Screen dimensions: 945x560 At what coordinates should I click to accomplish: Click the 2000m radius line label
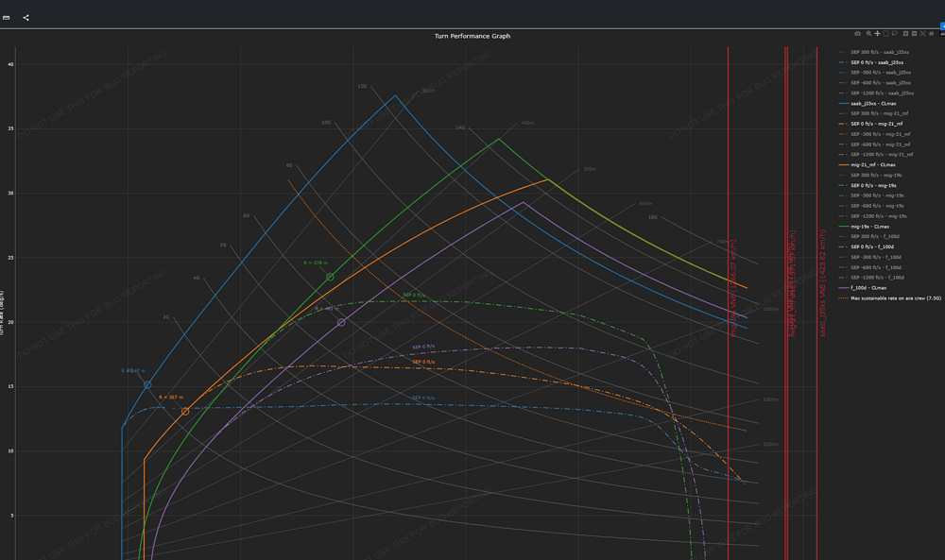point(770,445)
